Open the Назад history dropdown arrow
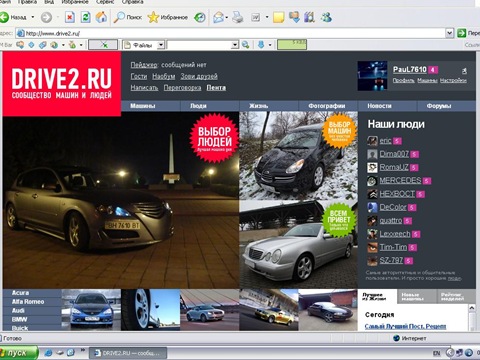The width and height of the screenshot is (480, 360). (x=33, y=17)
